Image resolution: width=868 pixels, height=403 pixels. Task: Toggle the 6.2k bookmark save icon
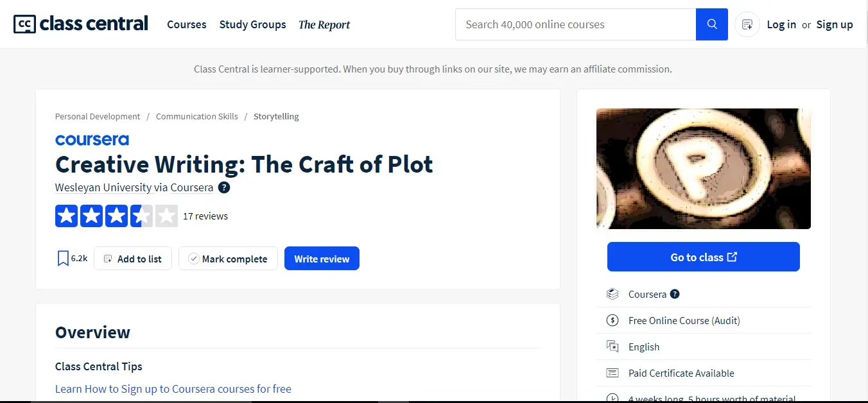pyautogui.click(x=62, y=257)
